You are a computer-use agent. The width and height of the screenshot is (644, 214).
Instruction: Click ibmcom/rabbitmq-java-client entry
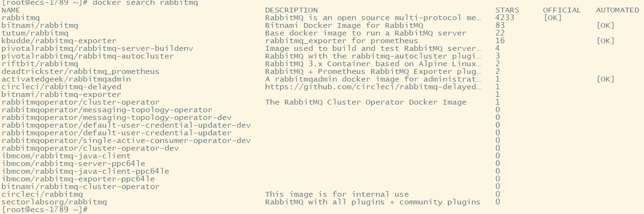pyautogui.click(x=66, y=156)
